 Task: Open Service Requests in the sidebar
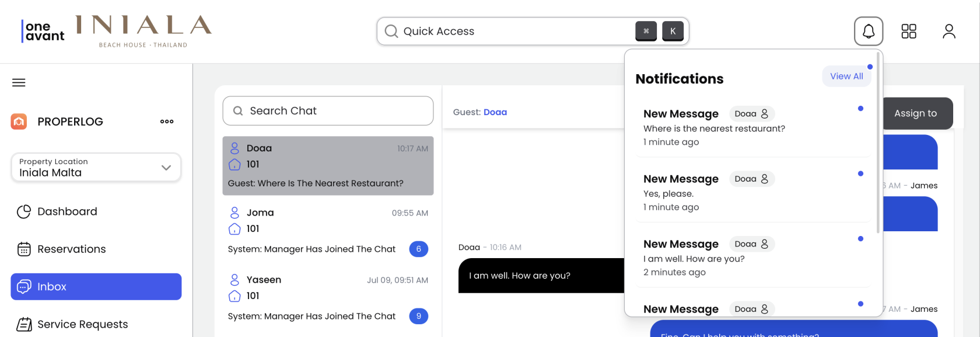82,324
